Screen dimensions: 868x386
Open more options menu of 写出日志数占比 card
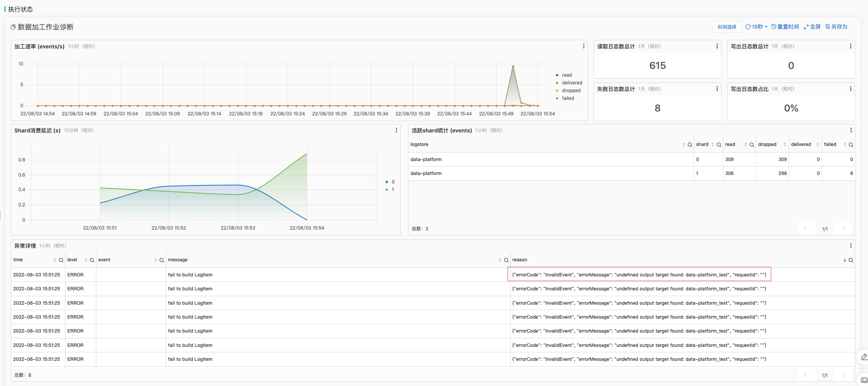tap(851, 89)
